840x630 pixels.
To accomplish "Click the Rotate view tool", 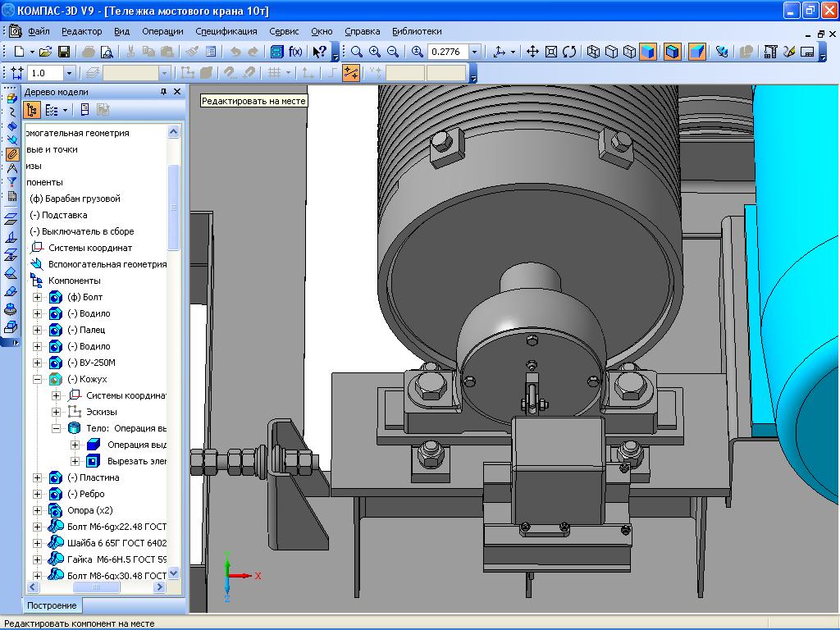I will 568,52.
